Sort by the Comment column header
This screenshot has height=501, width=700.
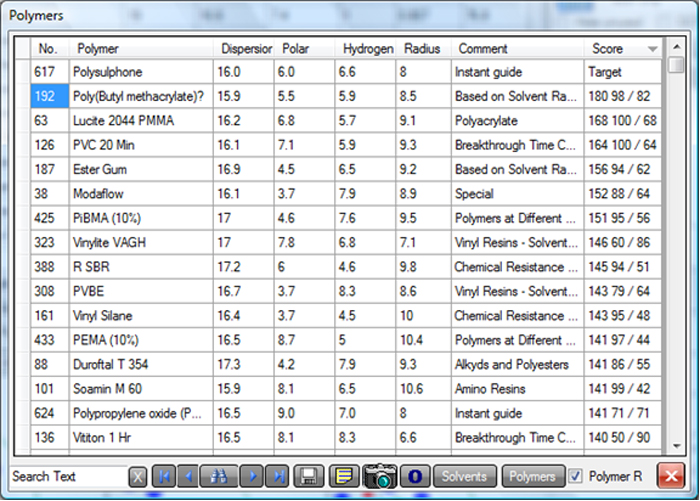point(517,48)
